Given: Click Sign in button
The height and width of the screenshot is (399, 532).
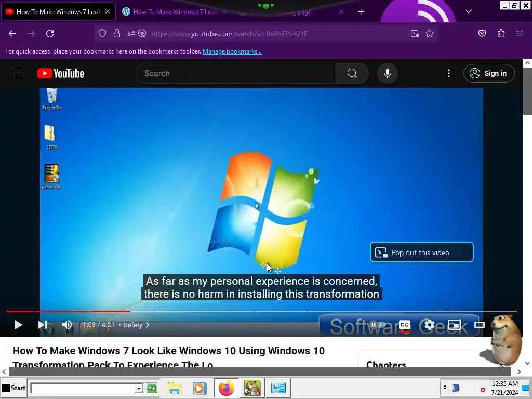Looking at the screenshot, I should (489, 73).
